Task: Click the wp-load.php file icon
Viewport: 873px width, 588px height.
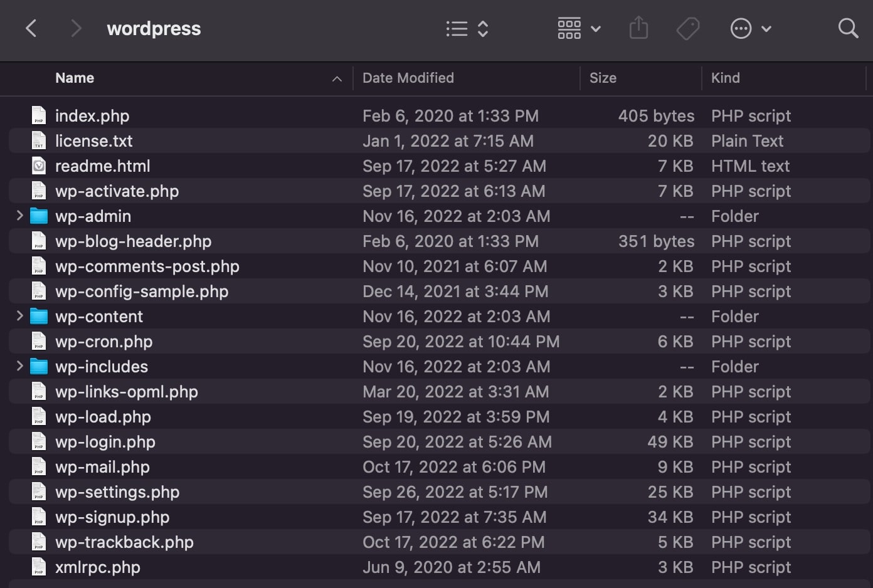Action: click(x=39, y=416)
